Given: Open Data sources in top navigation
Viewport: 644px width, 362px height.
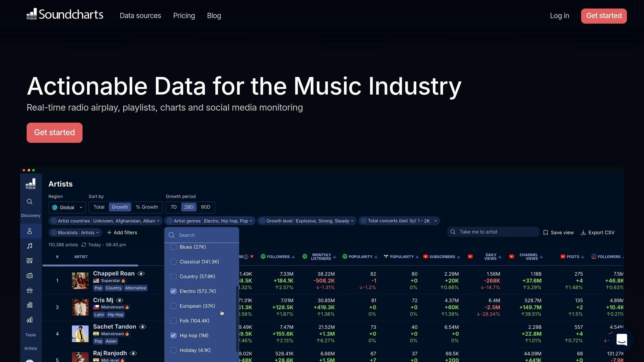Looking at the screenshot, I should tap(140, 16).
